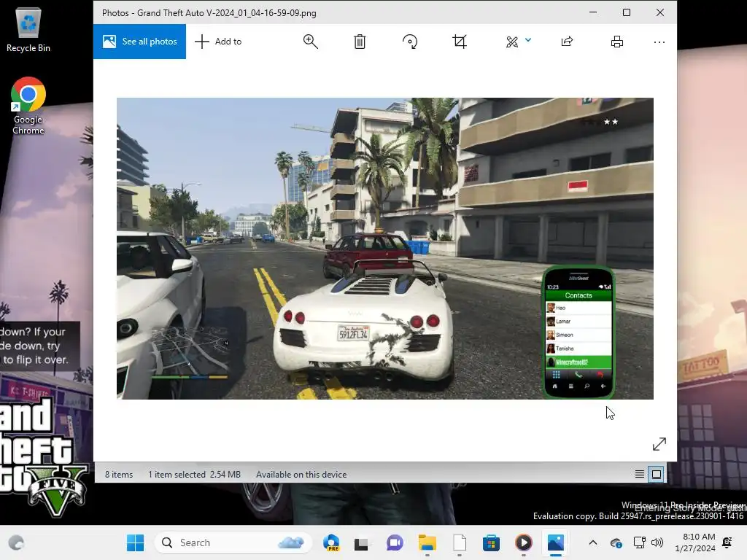Open the Crop tool

click(460, 42)
